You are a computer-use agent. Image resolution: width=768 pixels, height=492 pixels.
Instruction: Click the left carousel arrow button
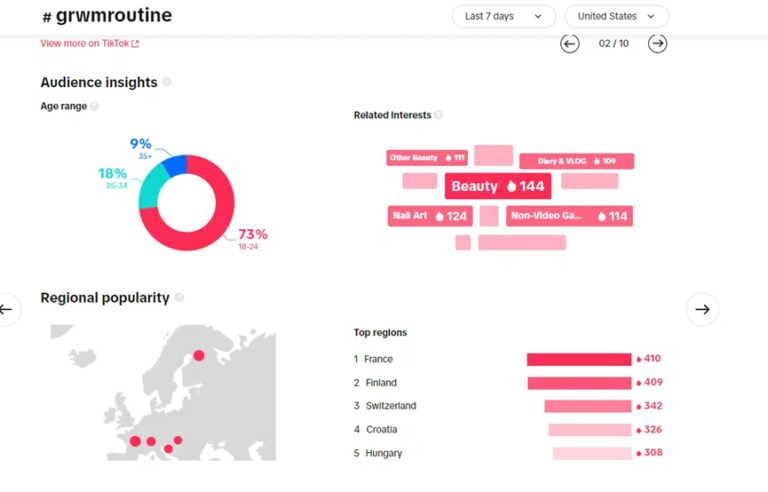click(x=6, y=309)
